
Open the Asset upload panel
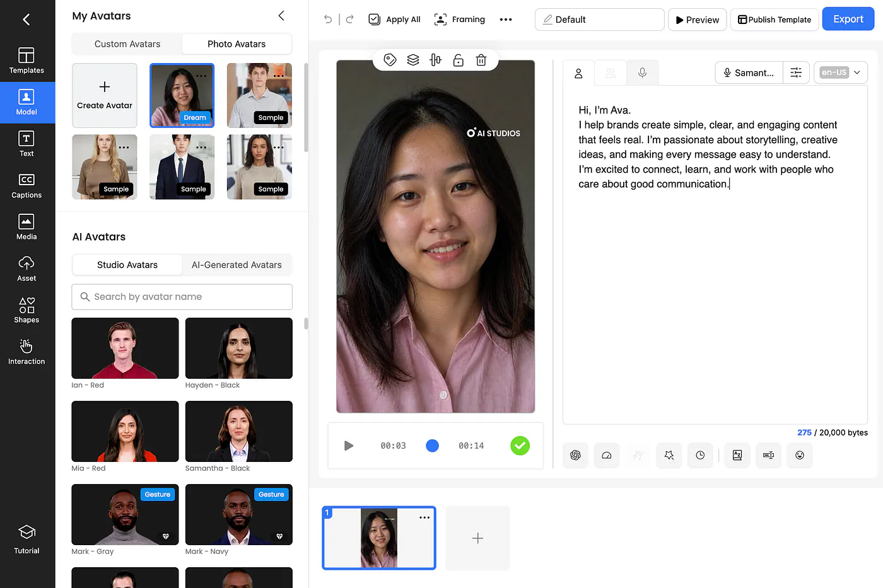[26, 269]
